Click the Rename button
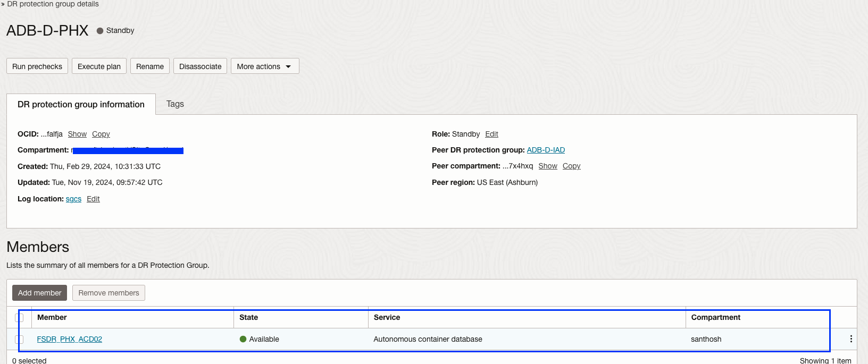Screen dimensions: 868x364 [150, 66]
